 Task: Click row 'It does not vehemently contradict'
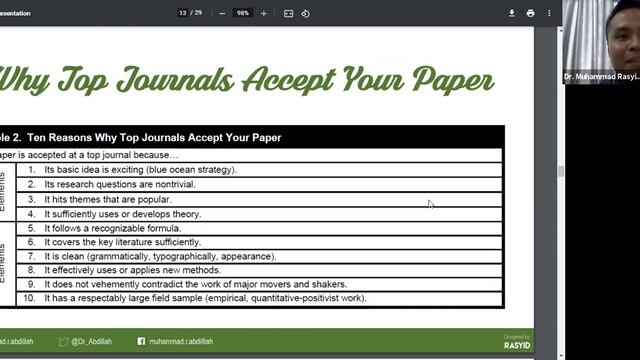pos(259,284)
